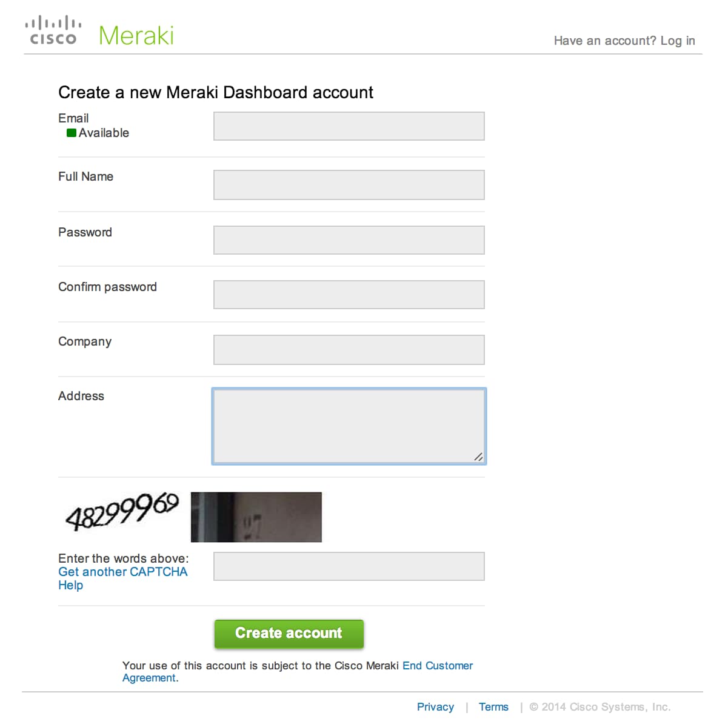Click Get another CAPTCHA link
The height and width of the screenshot is (727, 728).
coord(123,572)
